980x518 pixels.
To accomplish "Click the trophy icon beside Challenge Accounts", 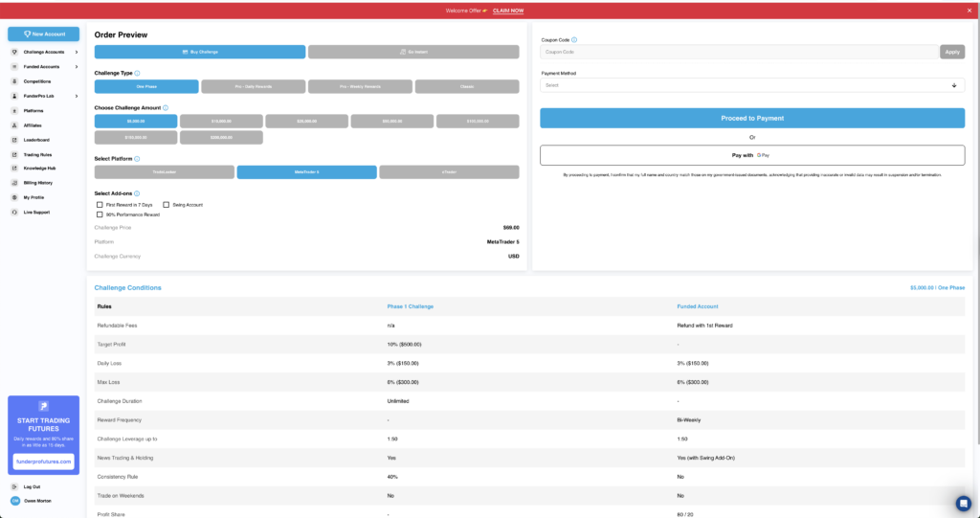I will (x=14, y=52).
